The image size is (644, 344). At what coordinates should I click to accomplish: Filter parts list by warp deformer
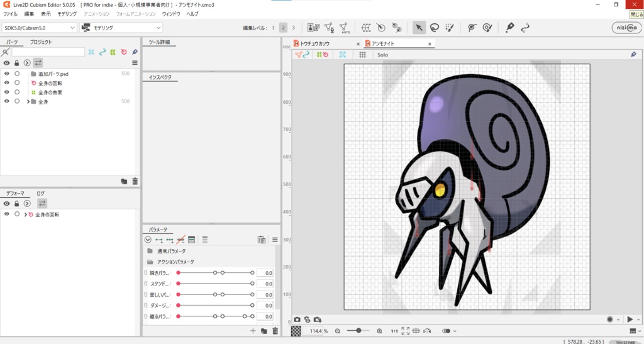113,52
